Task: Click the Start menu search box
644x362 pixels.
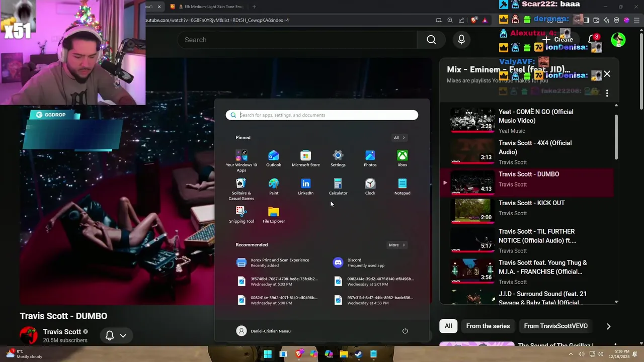Action: pyautogui.click(x=322, y=115)
